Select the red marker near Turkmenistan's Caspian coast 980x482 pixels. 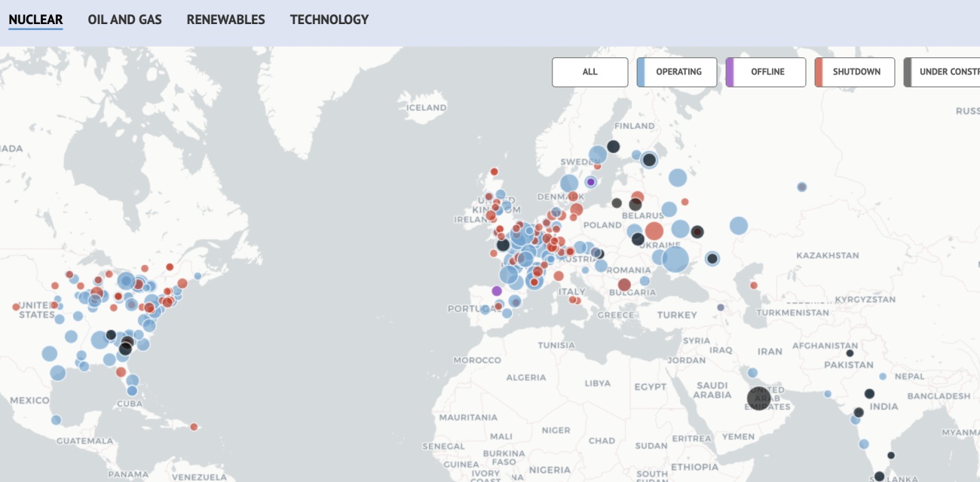click(753, 285)
